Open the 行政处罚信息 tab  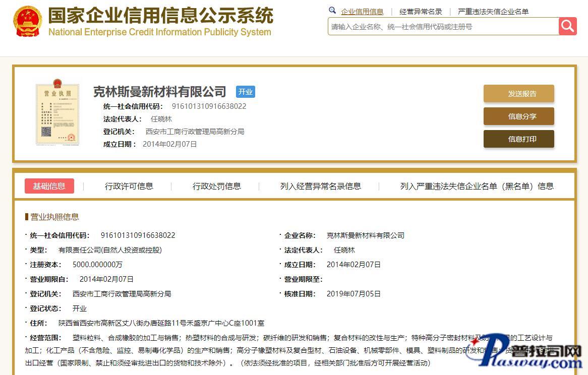click(x=217, y=186)
